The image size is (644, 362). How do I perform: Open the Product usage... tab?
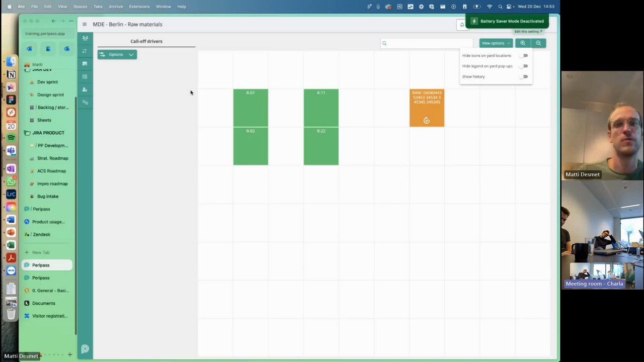[47, 222]
